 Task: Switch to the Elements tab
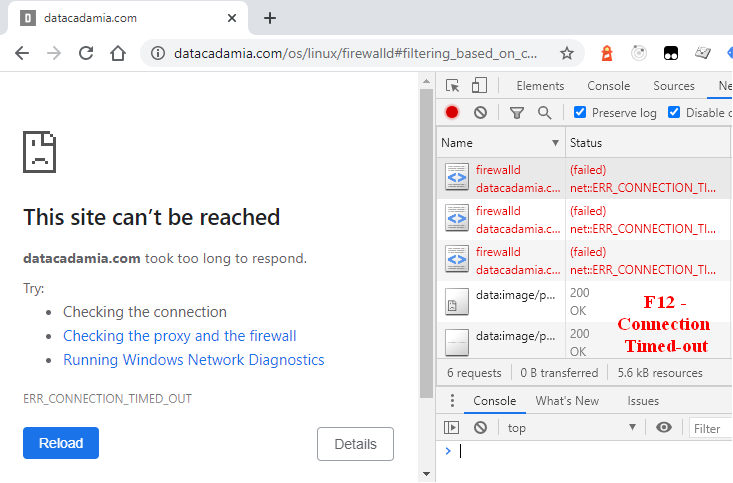(x=540, y=86)
